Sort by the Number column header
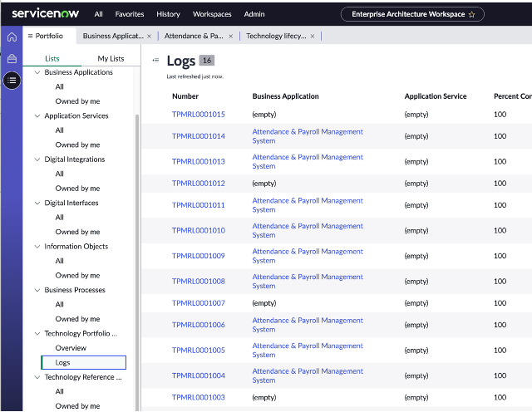The height and width of the screenshot is (412, 532). click(185, 96)
